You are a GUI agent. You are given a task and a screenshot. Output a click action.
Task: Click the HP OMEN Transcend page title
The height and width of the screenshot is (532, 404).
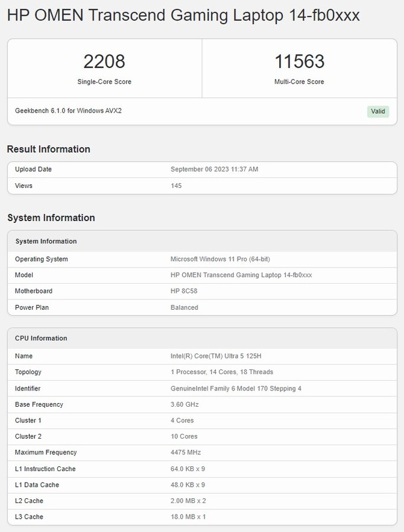tap(183, 15)
